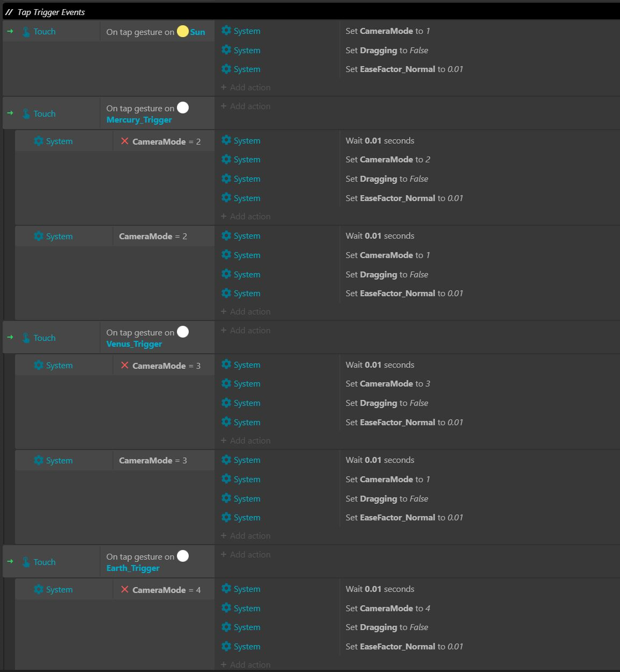Click Touch icon in Sun event

click(x=26, y=32)
